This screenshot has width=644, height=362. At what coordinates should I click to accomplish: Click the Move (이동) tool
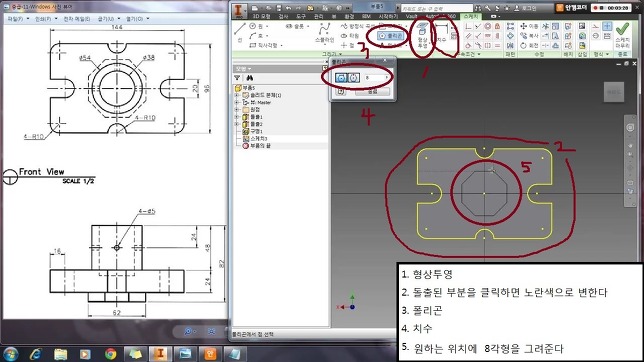tap(529, 26)
